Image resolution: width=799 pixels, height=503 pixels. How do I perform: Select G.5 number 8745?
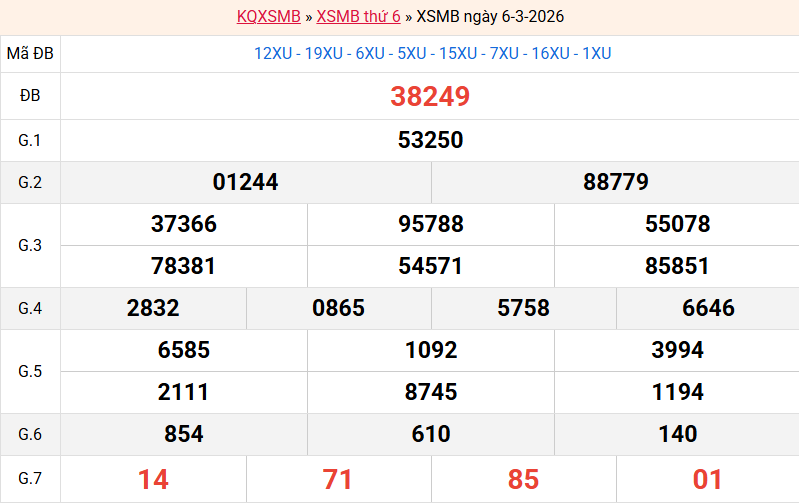pyautogui.click(x=431, y=393)
